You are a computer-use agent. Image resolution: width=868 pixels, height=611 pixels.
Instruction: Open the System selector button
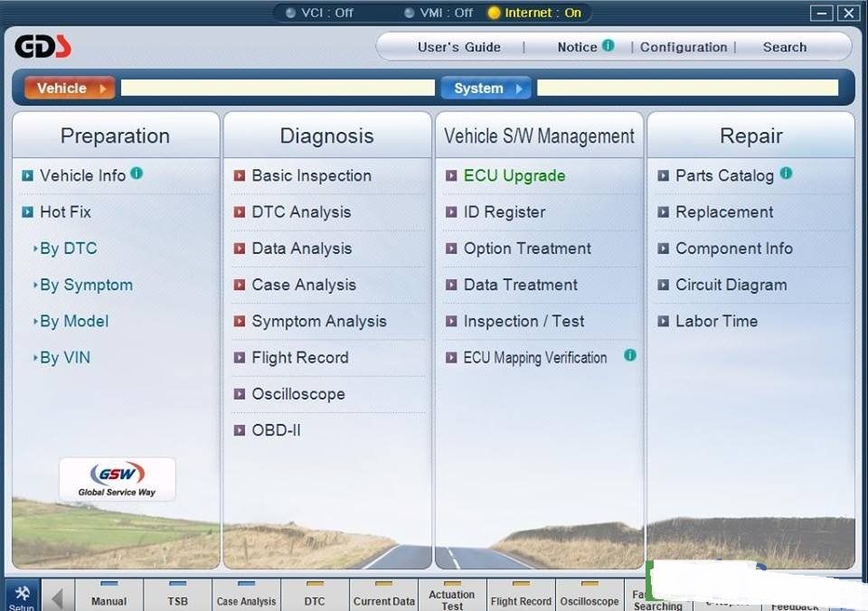486,89
